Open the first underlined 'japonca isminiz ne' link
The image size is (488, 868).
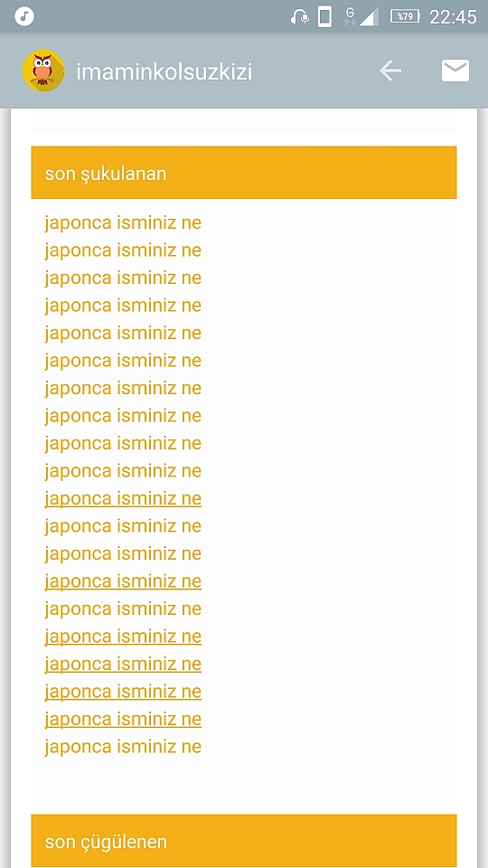123,499
